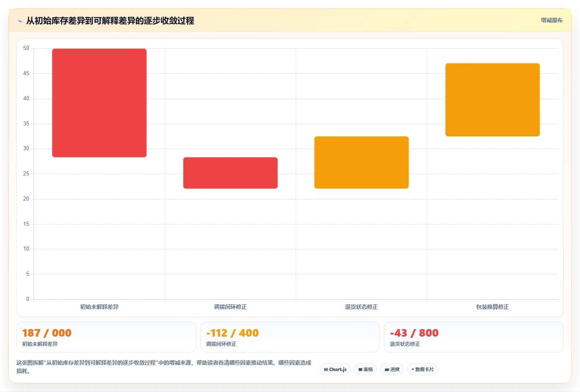Click the y-axis value 50
The image size is (580, 392).
pos(26,48)
